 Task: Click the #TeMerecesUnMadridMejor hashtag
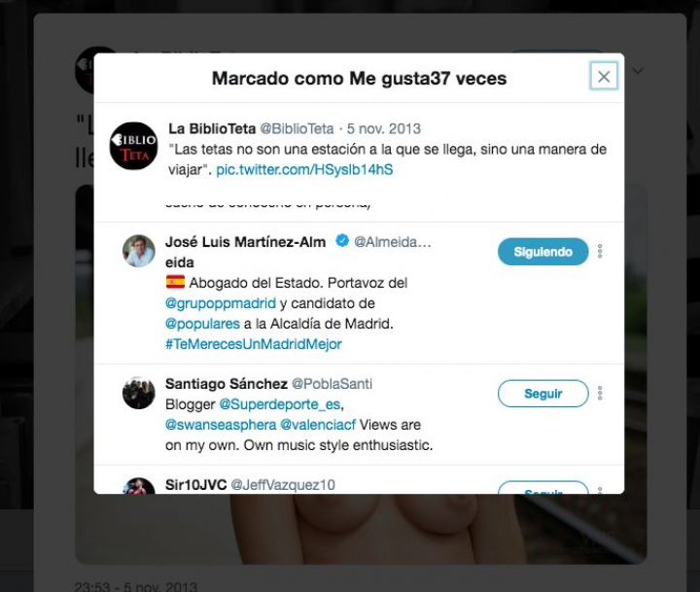(254, 343)
